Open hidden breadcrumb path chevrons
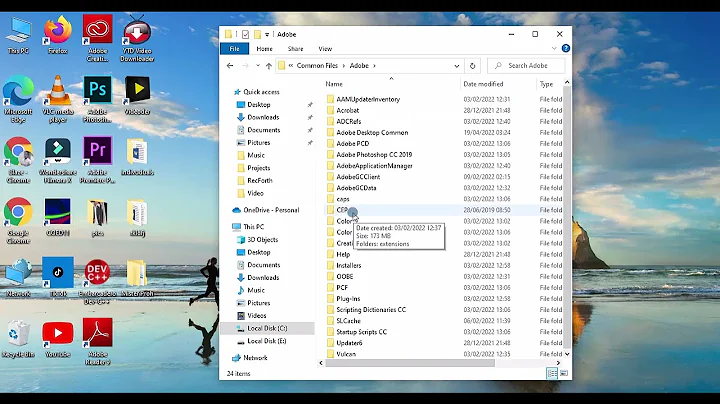The height and width of the screenshot is (404, 720). point(291,66)
